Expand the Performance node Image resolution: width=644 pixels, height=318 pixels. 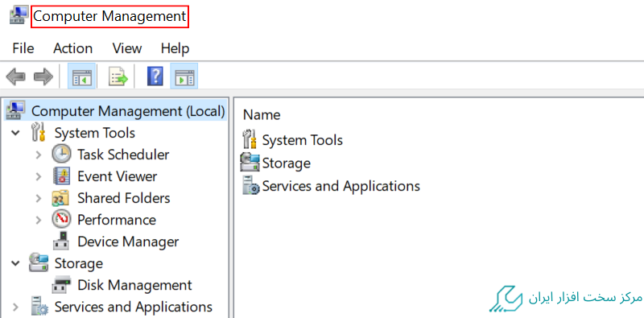click(38, 220)
